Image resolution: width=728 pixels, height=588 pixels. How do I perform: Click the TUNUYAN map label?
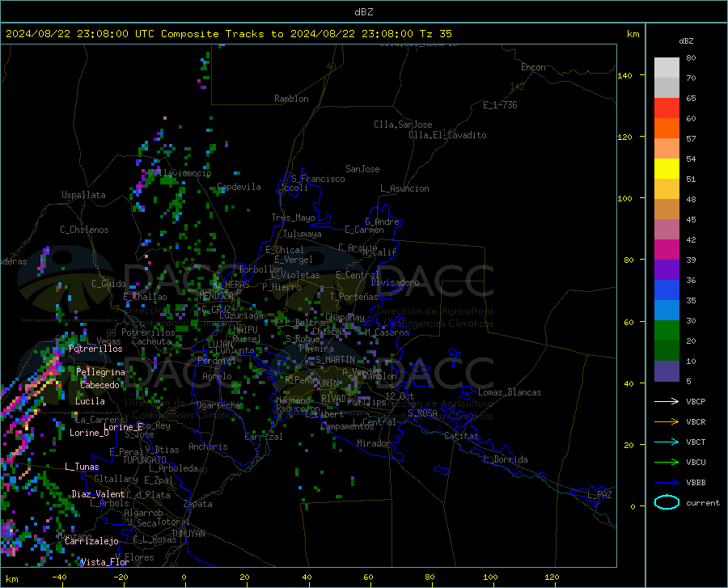pos(188,534)
